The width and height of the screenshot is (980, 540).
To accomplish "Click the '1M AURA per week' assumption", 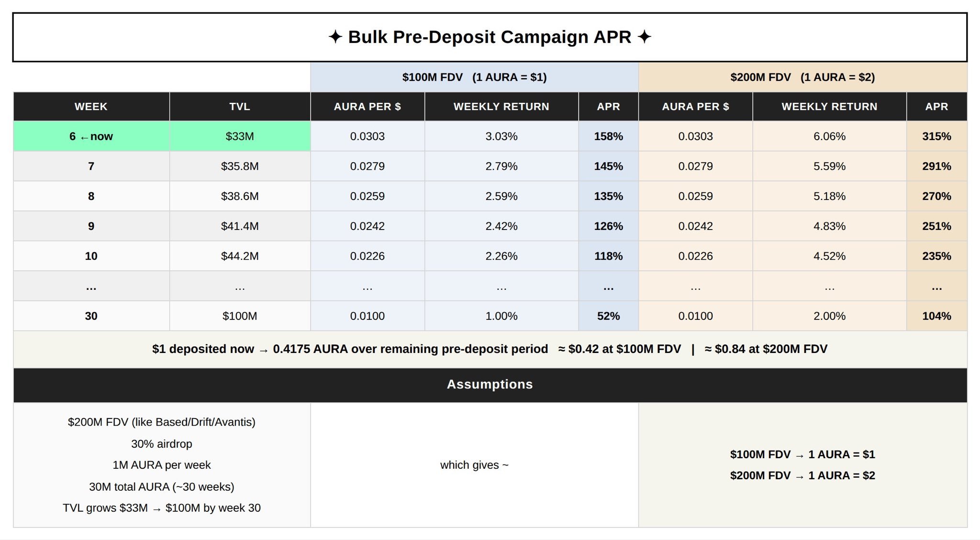I will pos(162,465).
